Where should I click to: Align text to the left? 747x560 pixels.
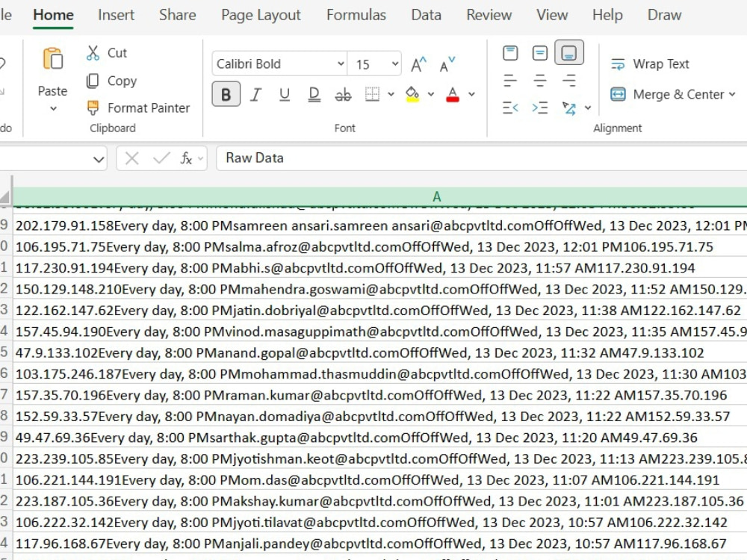click(510, 81)
